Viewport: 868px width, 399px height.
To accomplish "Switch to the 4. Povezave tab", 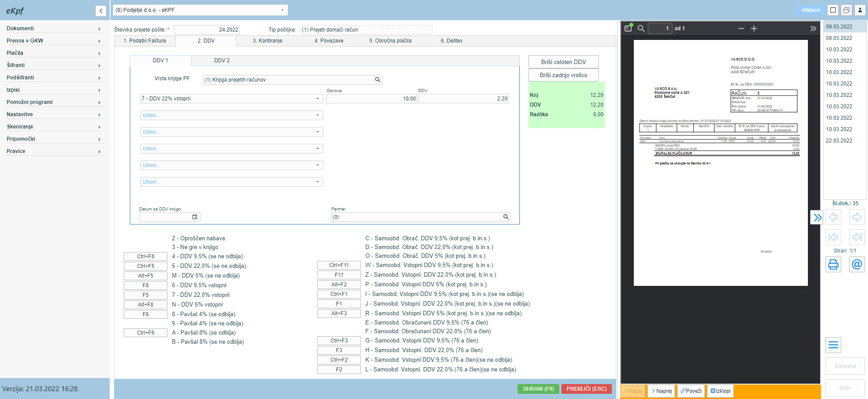I will coord(329,41).
